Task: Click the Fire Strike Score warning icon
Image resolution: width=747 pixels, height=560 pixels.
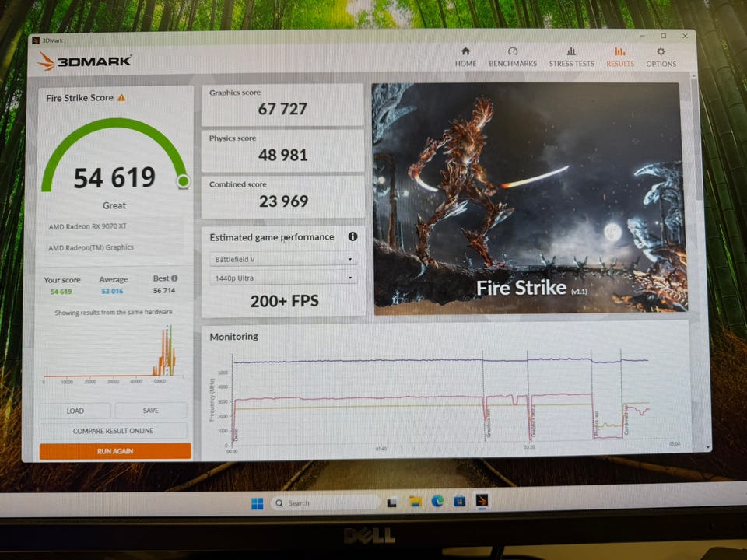Action: pyautogui.click(x=121, y=98)
